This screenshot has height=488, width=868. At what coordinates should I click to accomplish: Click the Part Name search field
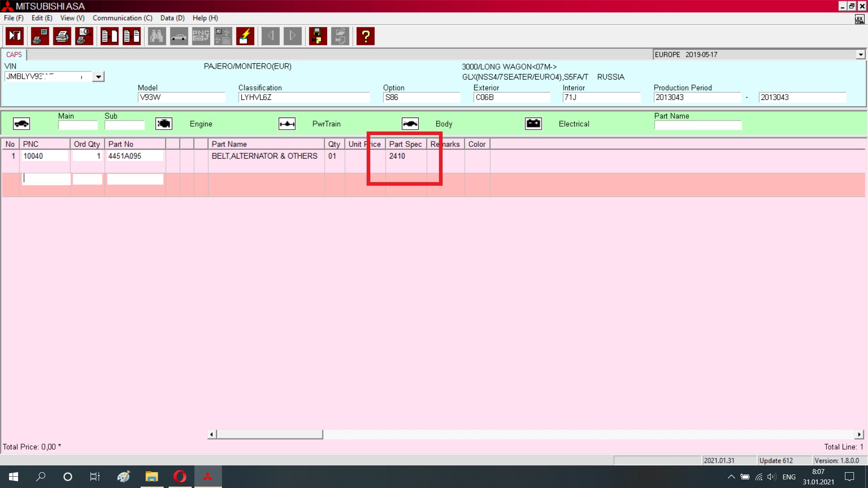698,125
